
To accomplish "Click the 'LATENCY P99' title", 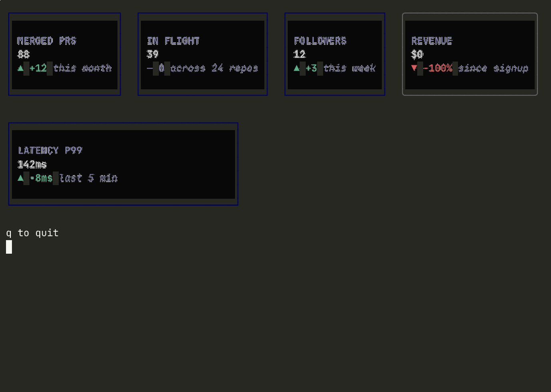I will pyautogui.click(x=50, y=150).
